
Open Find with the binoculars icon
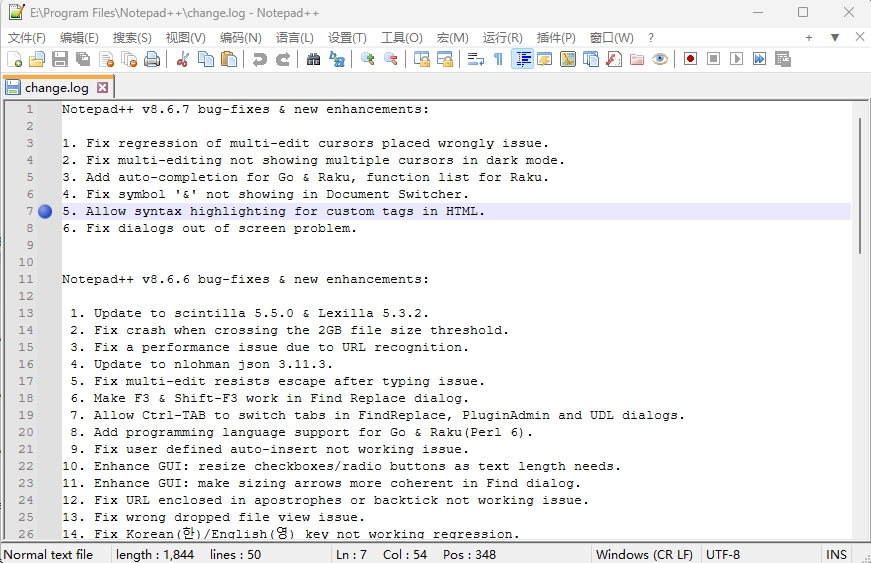point(313,60)
